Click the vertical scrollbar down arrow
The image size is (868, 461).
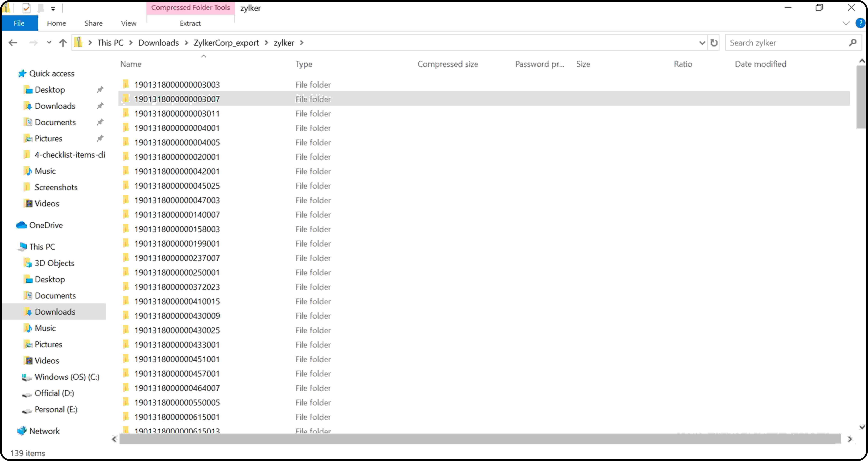pos(862,427)
